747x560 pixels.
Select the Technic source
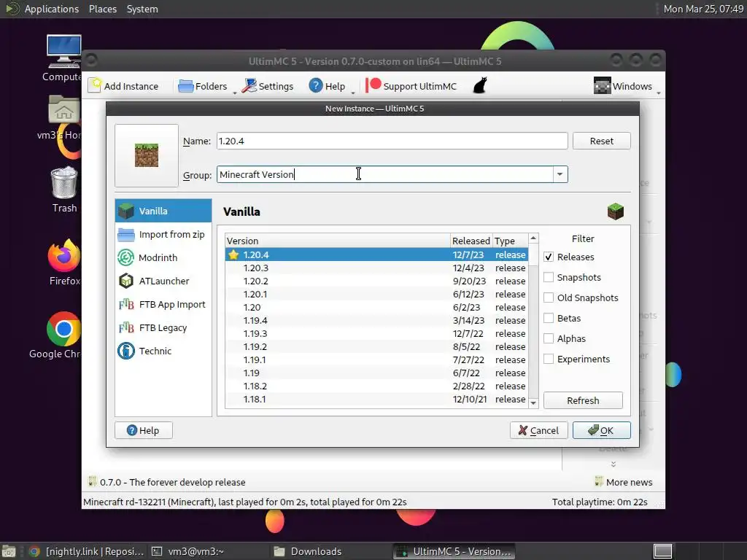click(x=163, y=351)
